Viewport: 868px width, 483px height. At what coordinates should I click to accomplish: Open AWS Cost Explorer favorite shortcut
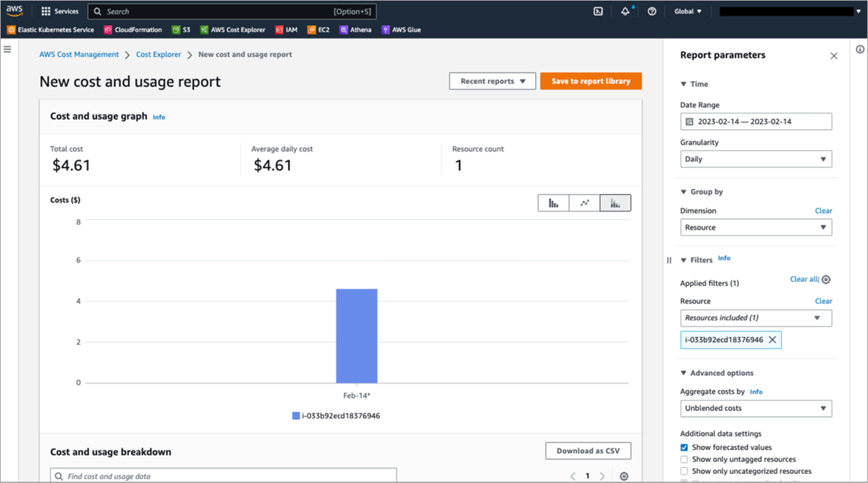click(x=232, y=30)
